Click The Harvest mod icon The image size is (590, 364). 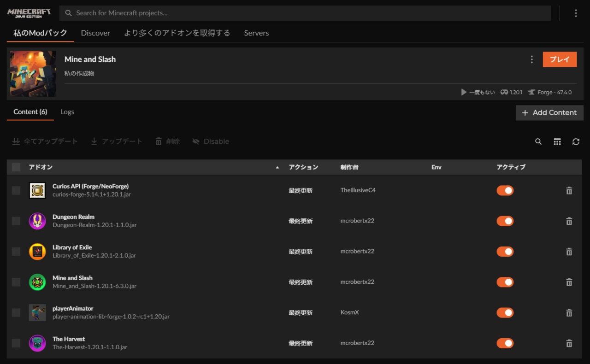point(37,343)
